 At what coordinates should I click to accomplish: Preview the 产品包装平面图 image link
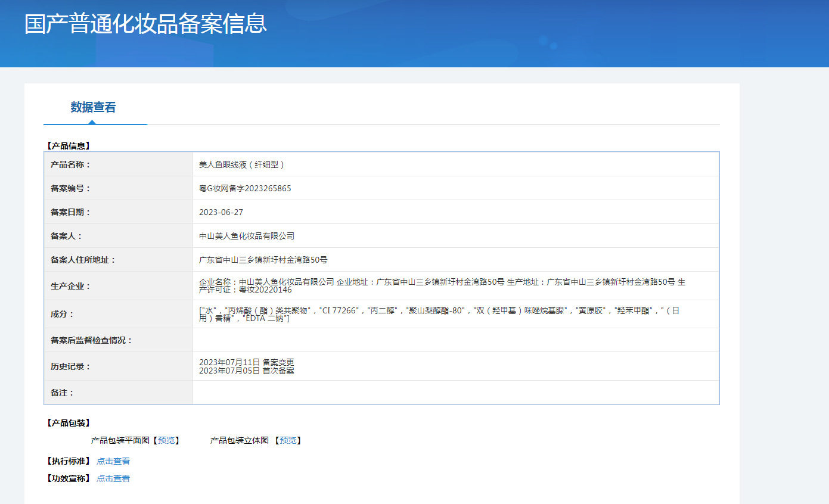166,440
